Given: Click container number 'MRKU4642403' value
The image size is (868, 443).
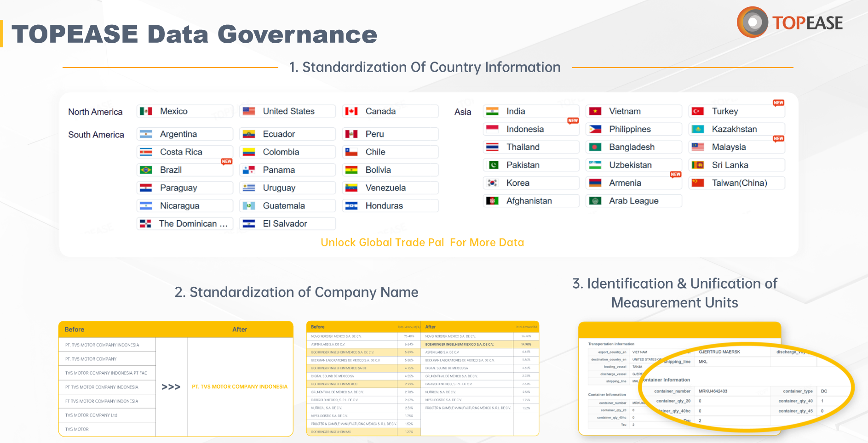Looking at the screenshot, I should (x=713, y=392).
